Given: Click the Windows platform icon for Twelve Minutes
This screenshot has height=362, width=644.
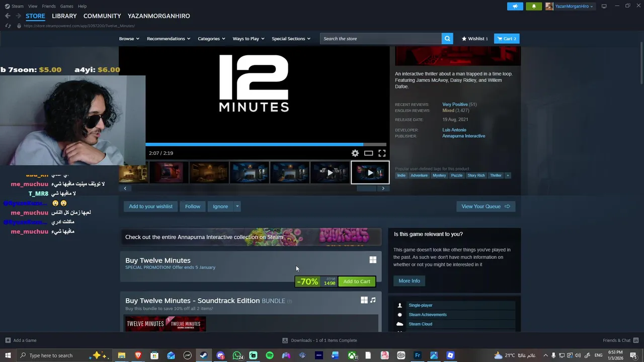Looking at the screenshot, I should [373, 260].
